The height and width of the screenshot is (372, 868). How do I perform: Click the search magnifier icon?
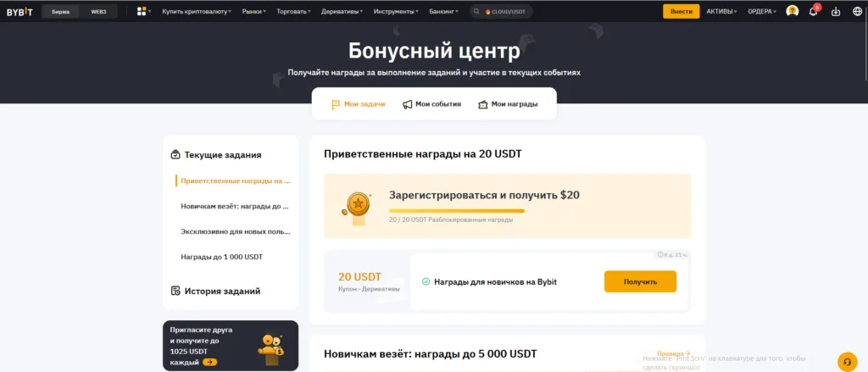476,11
